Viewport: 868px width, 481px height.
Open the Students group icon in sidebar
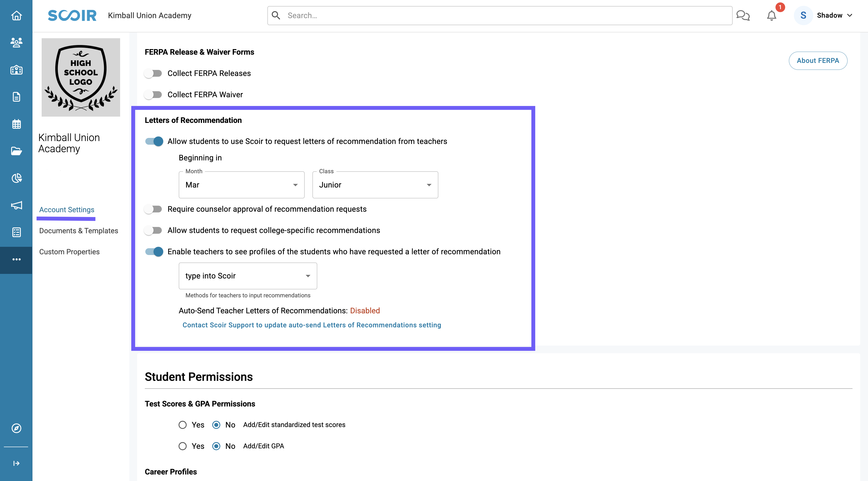pos(16,42)
